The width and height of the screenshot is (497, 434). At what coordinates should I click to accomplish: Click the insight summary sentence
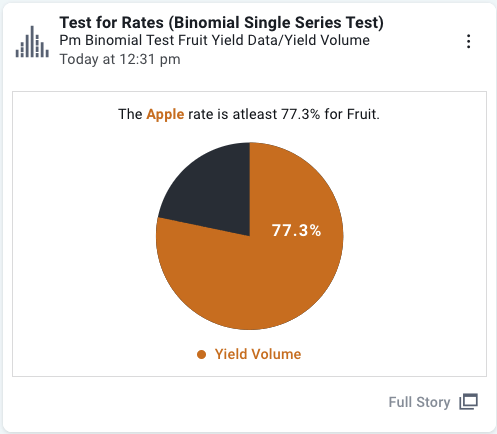click(249, 114)
